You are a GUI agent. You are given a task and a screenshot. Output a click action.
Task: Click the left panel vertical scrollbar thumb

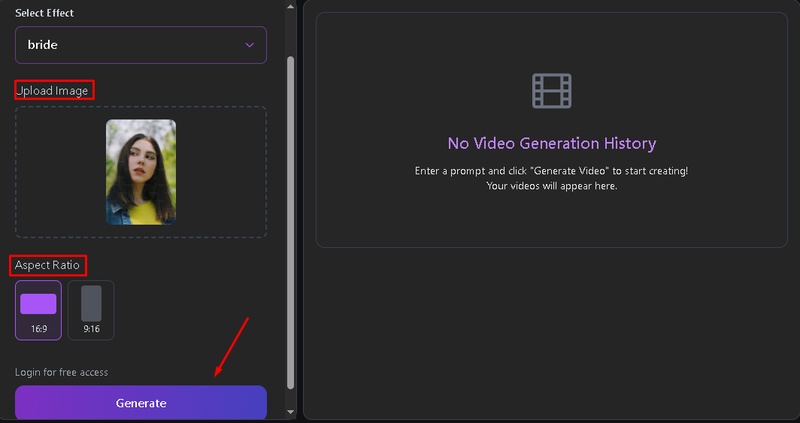coord(290,220)
